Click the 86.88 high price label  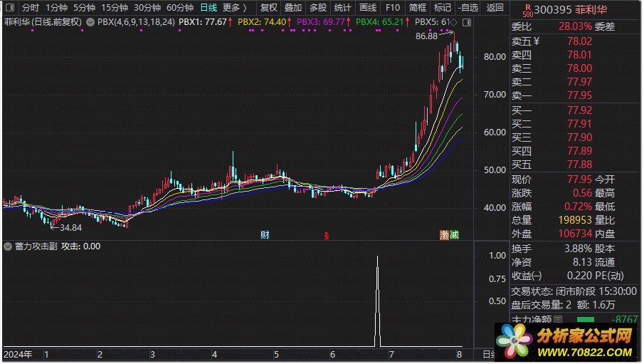(426, 36)
